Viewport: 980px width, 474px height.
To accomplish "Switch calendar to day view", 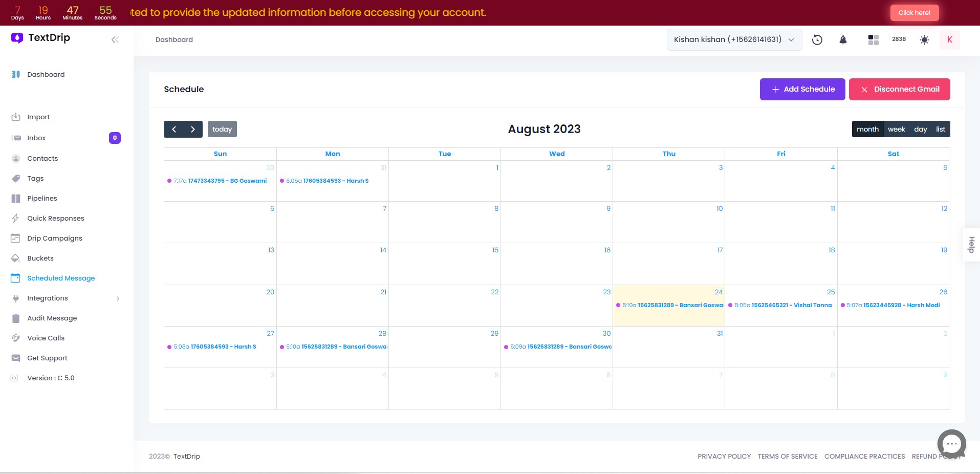I will point(920,130).
